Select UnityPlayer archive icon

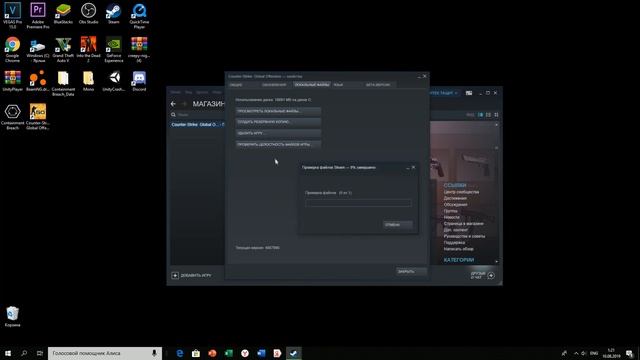(x=12, y=81)
